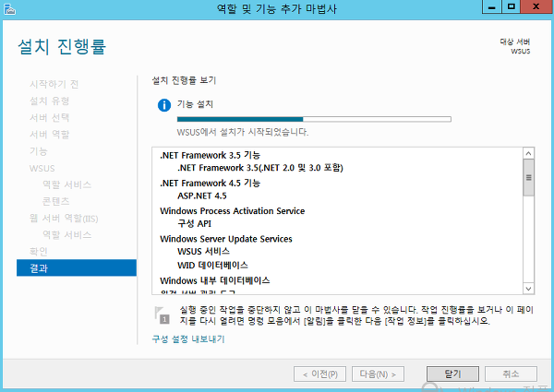The height and width of the screenshot is (392, 554).
Task: Select the 설치 유형 step
Action: point(50,101)
